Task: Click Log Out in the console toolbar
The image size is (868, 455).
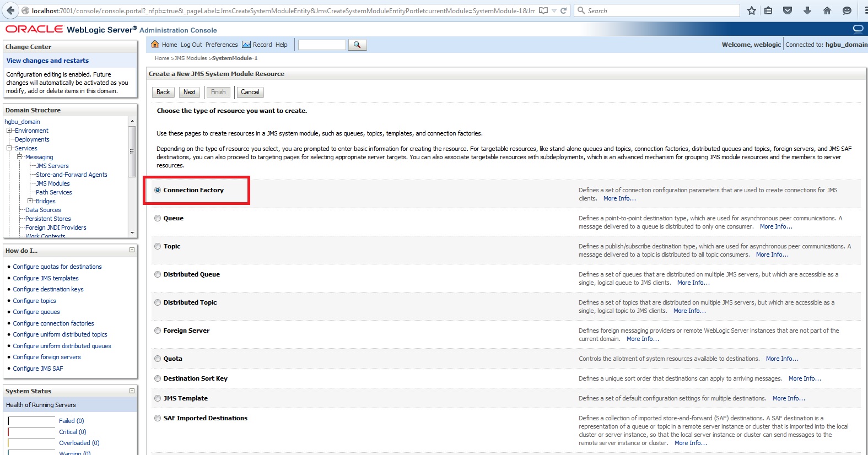Action: coord(191,45)
